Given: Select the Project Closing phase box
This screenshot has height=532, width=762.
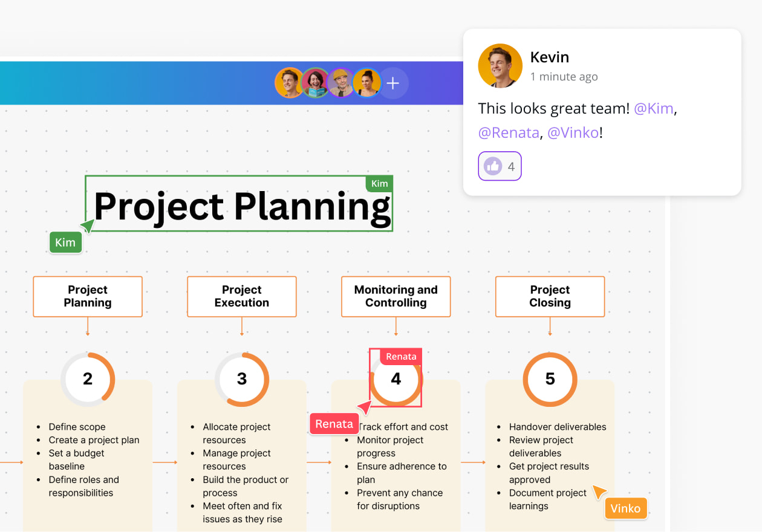Looking at the screenshot, I should pos(550,296).
